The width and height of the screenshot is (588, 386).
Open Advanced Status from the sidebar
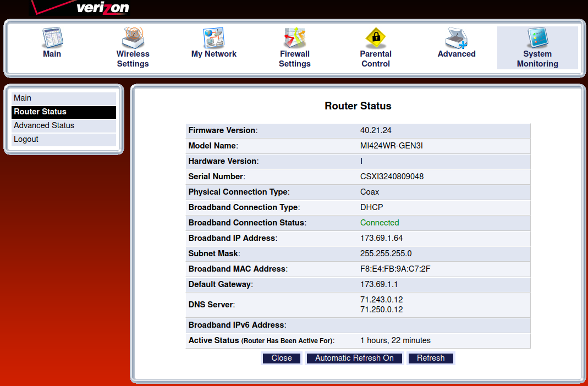pyautogui.click(x=64, y=125)
